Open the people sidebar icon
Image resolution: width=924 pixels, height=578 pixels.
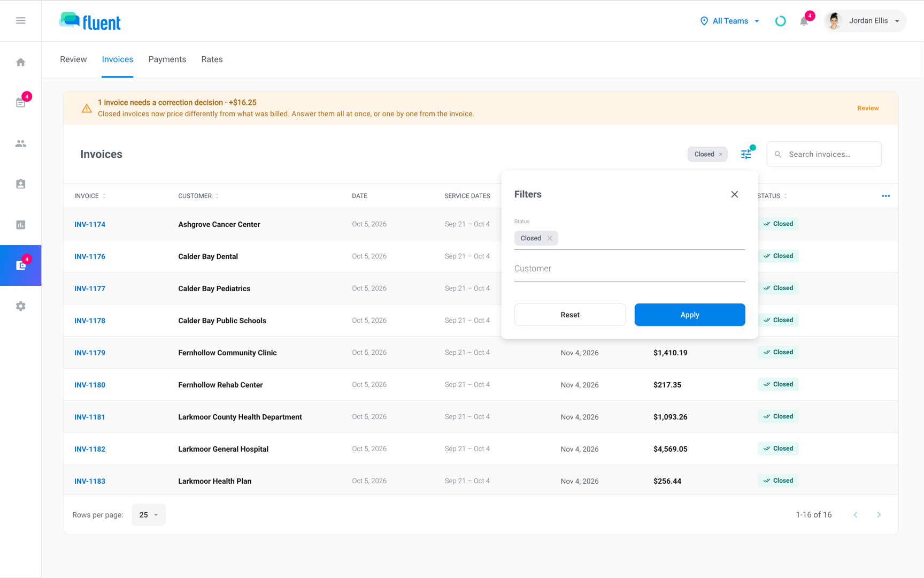(20, 143)
